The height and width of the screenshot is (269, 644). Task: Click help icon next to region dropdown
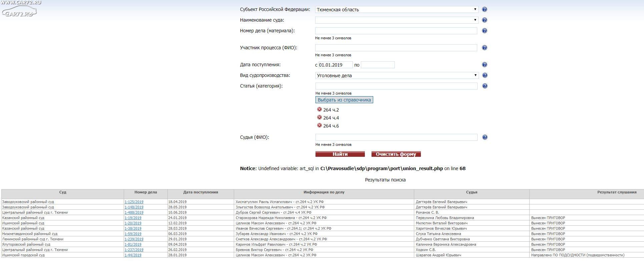tap(484, 10)
